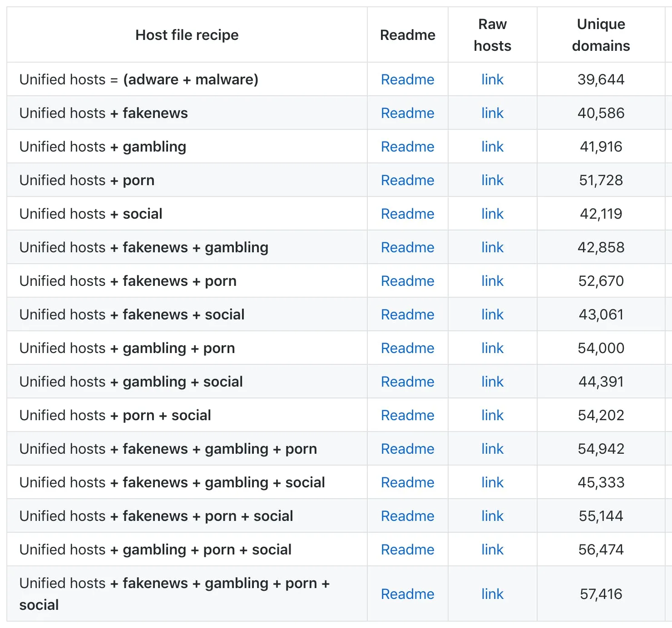Screen dimensions: 672x628
Task: Click raw link for fakenews + gambling row
Action: [492, 247]
